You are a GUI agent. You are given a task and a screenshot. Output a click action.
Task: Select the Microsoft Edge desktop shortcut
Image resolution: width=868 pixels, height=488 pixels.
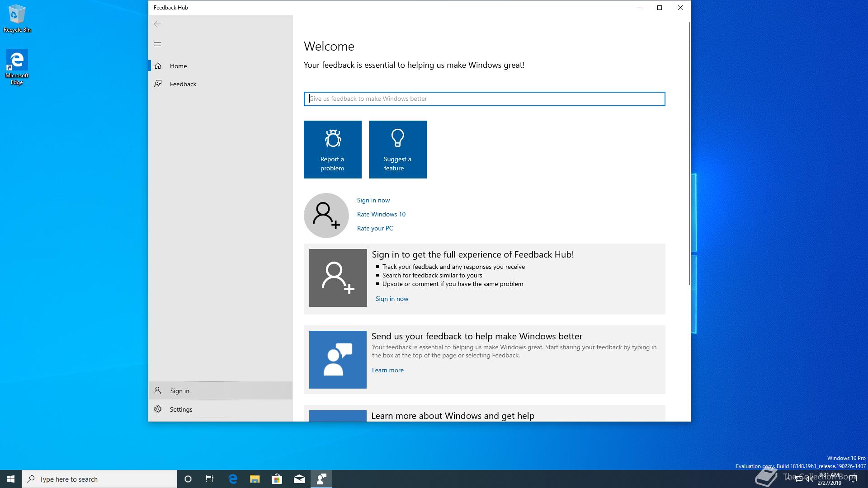tap(17, 67)
